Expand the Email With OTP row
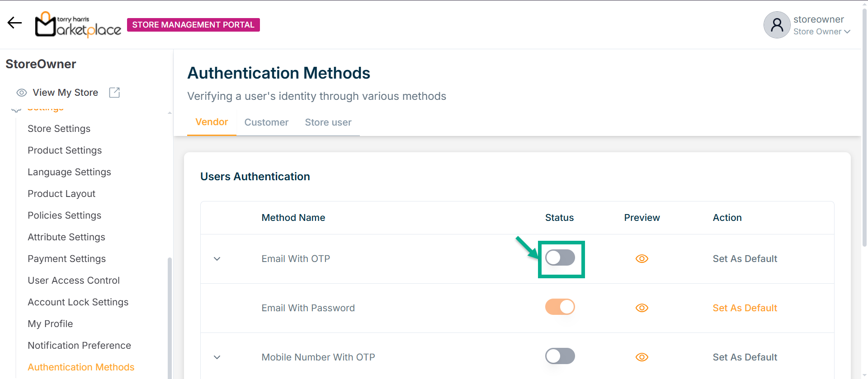 coord(217,259)
